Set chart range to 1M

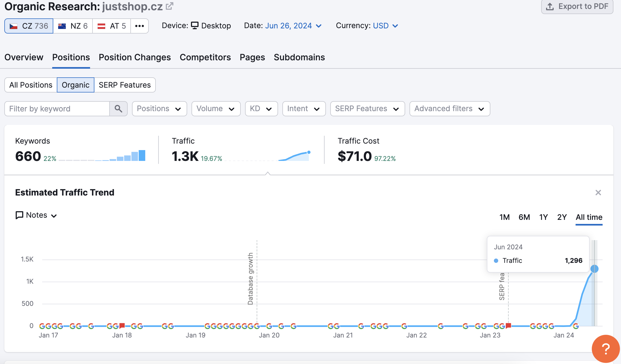click(x=504, y=217)
